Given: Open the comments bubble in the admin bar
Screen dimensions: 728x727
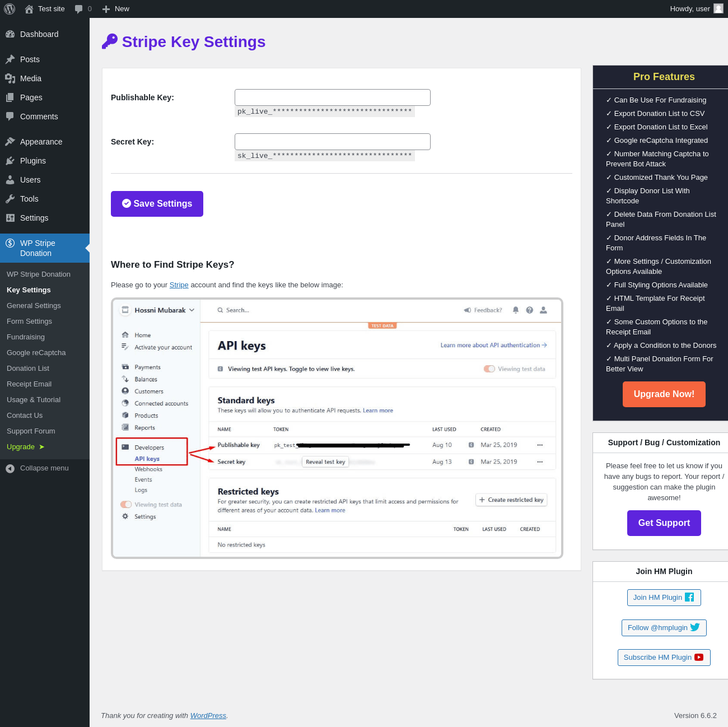Looking at the screenshot, I should pos(78,9).
